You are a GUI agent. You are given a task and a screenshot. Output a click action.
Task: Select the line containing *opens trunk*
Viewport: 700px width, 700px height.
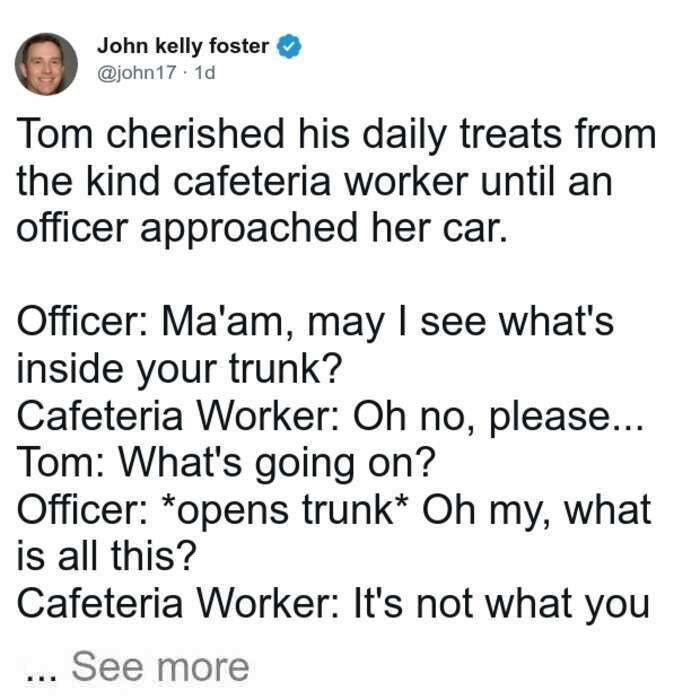pos(334,510)
